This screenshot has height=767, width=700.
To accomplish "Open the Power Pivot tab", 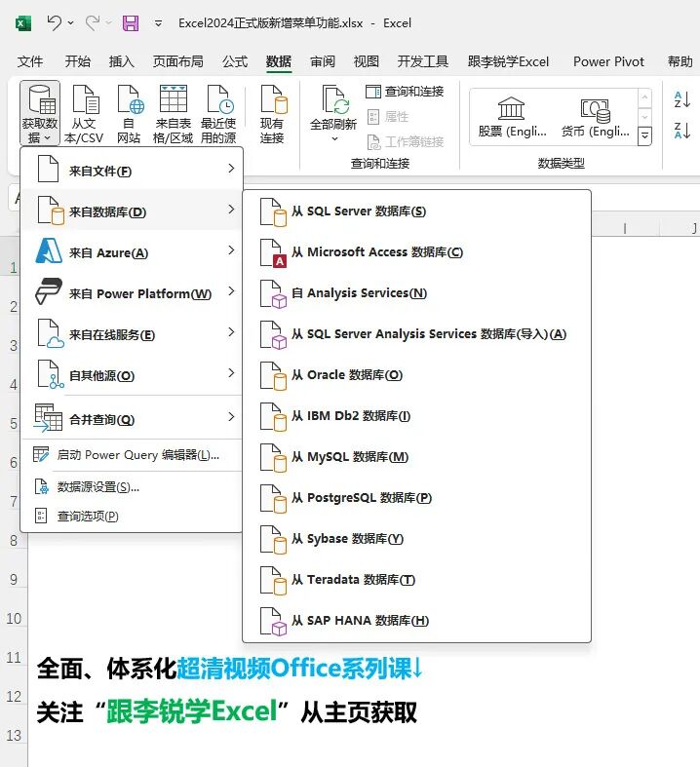I will click(x=608, y=61).
